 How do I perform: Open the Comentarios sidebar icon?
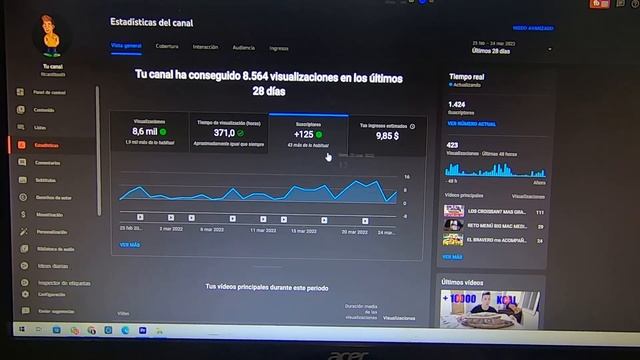coord(22,162)
